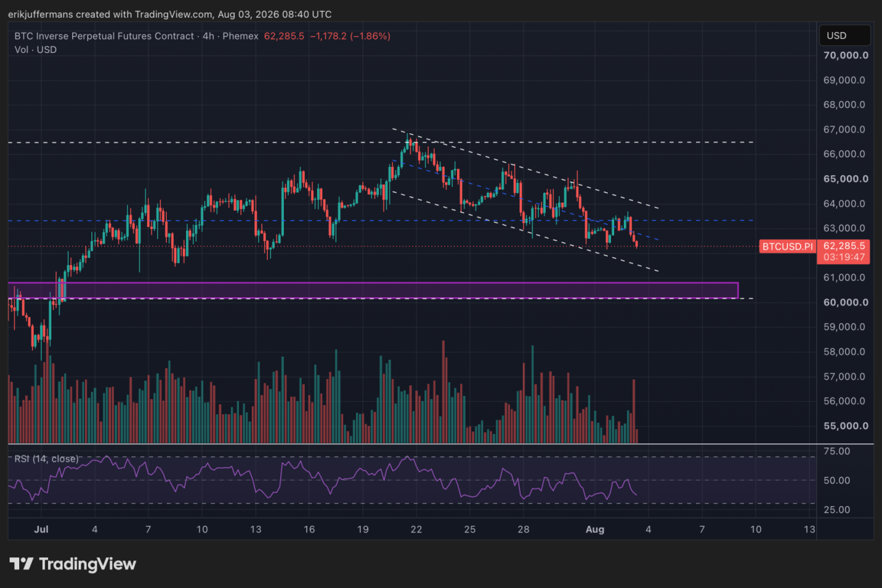The width and height of the screenshot is (882, 588).
Task: Open the RSI (14, close) indicator legend
Action: tap(46, 459)
